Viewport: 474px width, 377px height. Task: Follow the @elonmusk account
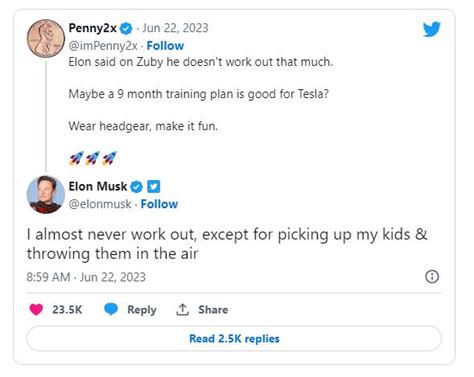coord(159,204)
